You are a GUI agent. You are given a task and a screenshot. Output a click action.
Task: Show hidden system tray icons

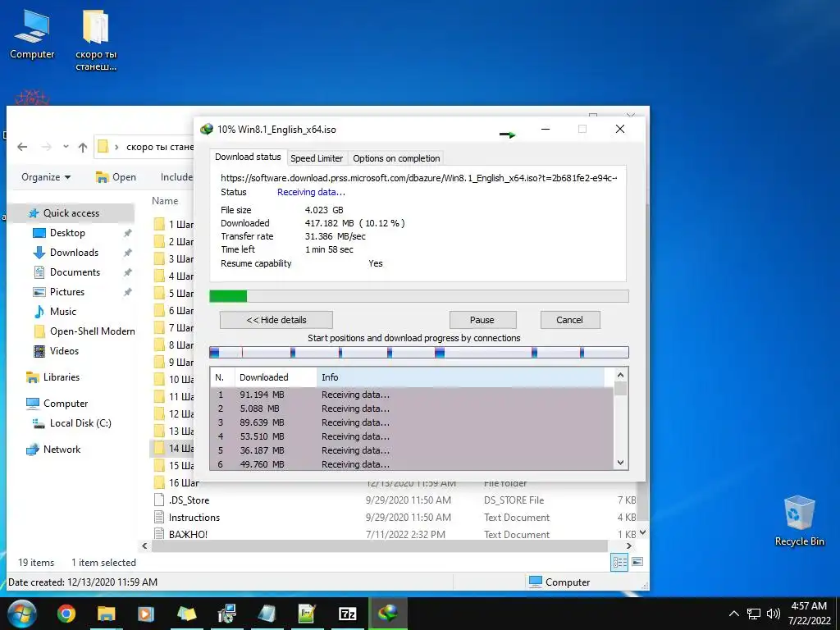click(734, 614)
